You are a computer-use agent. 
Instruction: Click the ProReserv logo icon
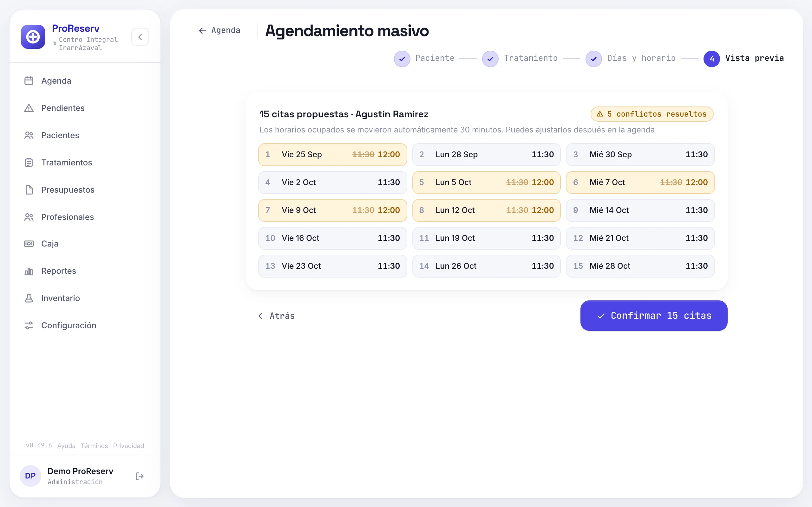pyautogui.click(x=33, y=36)
